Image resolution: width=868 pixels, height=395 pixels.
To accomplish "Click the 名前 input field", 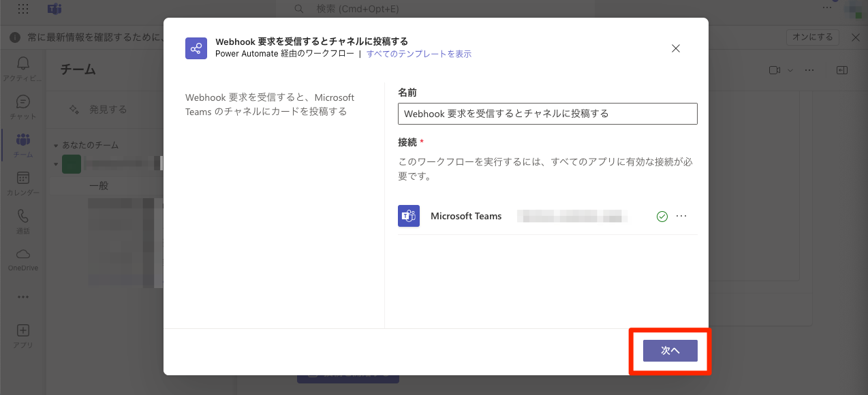I will [547, 114].
